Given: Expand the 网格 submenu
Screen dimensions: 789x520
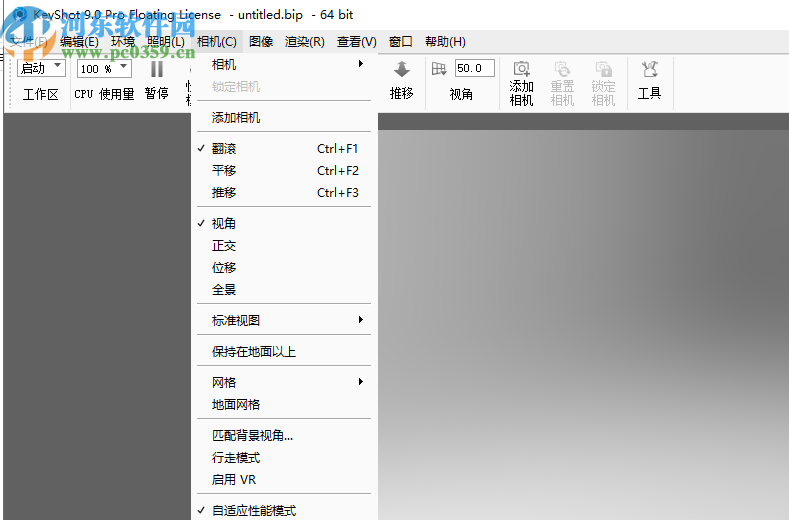Looking at the screenshot, I should (284, 383).
